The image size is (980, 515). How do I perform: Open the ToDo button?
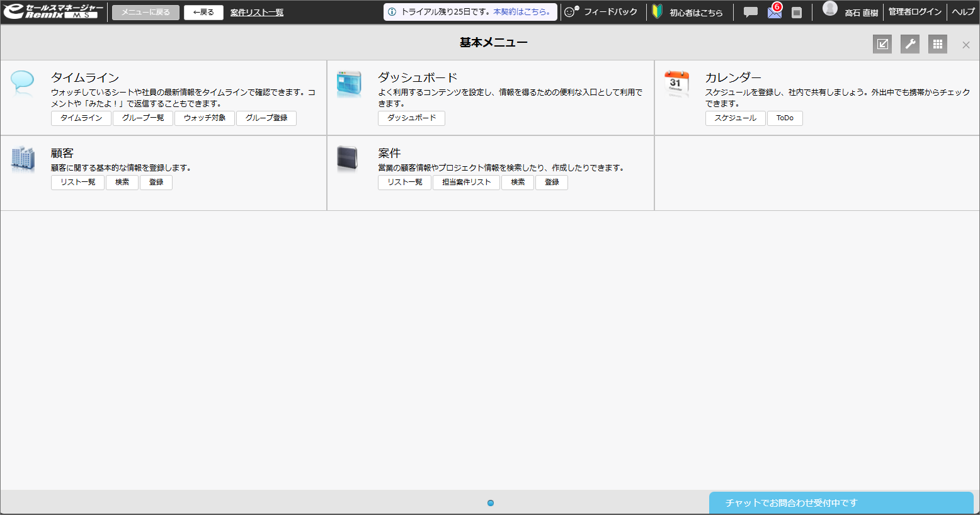click(x=785, y=118)
